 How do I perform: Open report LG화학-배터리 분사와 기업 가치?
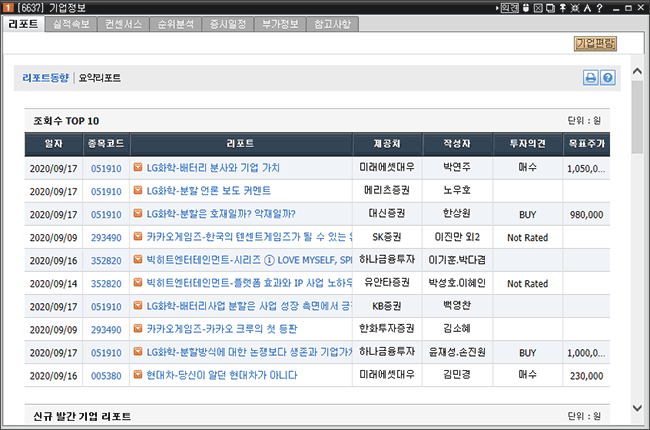[213, 168]
